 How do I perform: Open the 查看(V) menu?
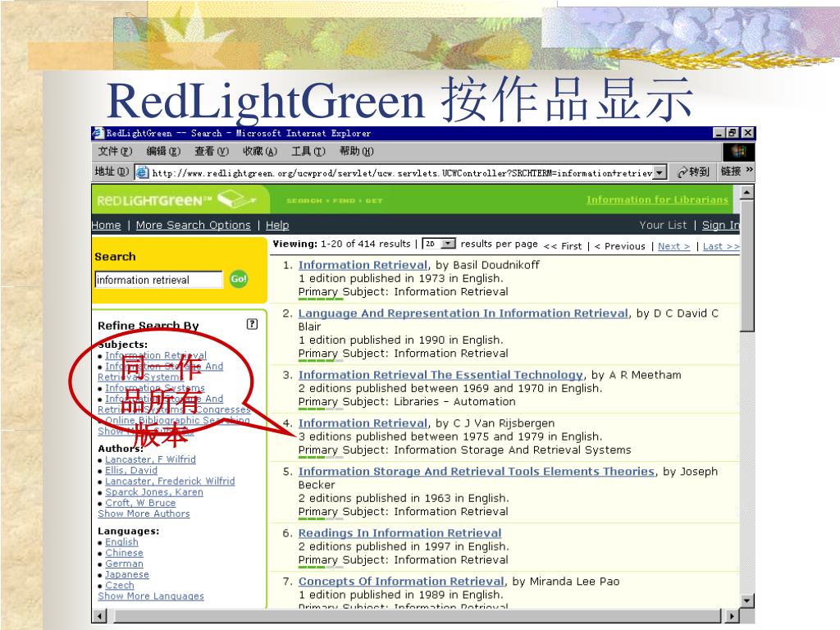point(212,152)
